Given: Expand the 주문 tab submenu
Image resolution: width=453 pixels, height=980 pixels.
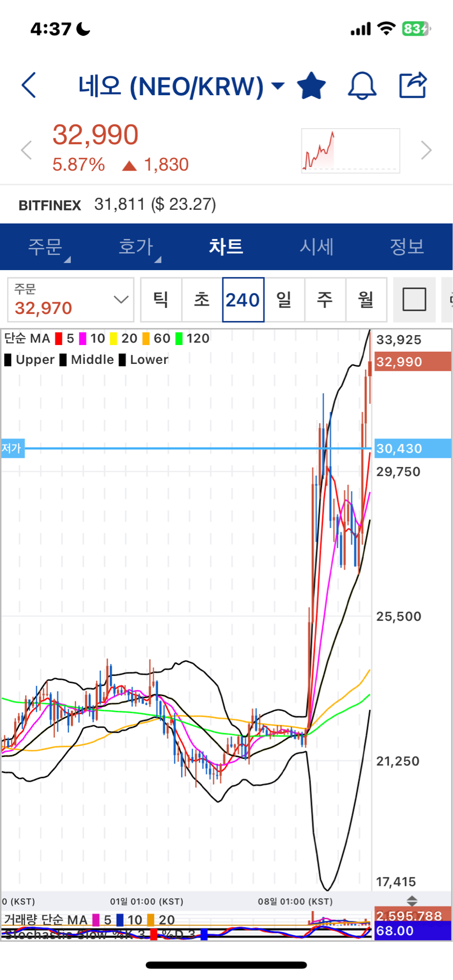Looking at the screenshot, I should click(x=67, y=260).
